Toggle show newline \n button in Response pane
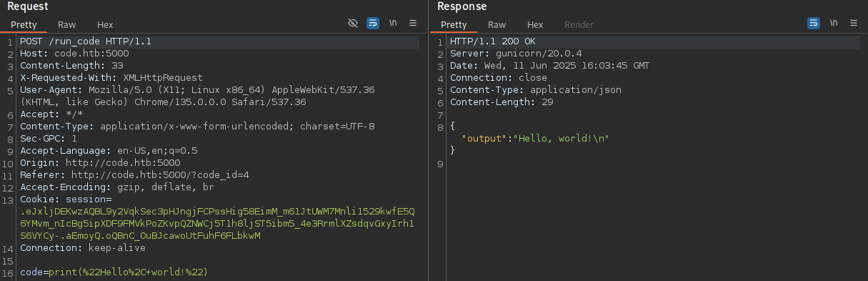Screen dimensions: 868x281 834,23
